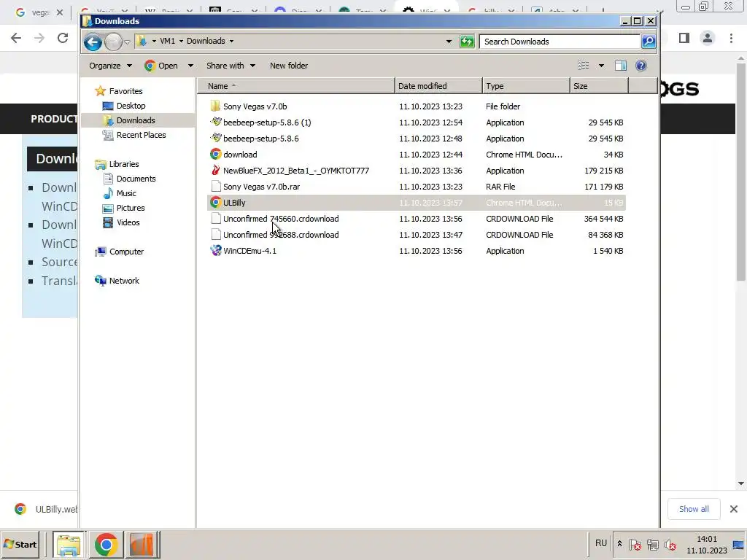Image resolution: width=747 pixels, height=560 pixels.
Task: Click the search magnifier button in Downloads
Action: point(649,42)
